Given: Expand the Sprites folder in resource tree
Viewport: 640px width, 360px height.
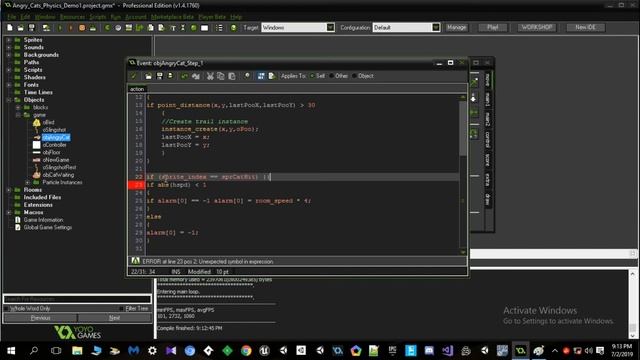Looking at the screenshot, I should point(9,40).
